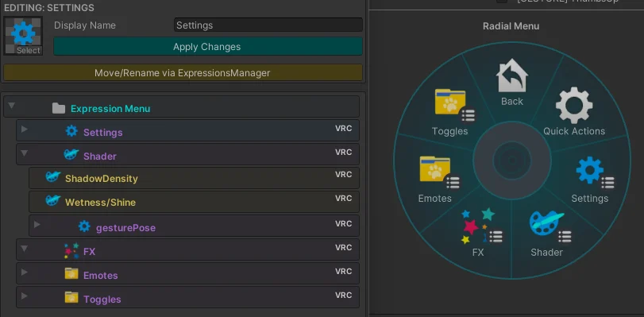Click the Settings icon thumbnail labeled Select
Image resolution: width=644 pixels, height=317 pixels.
coord(23,37)
